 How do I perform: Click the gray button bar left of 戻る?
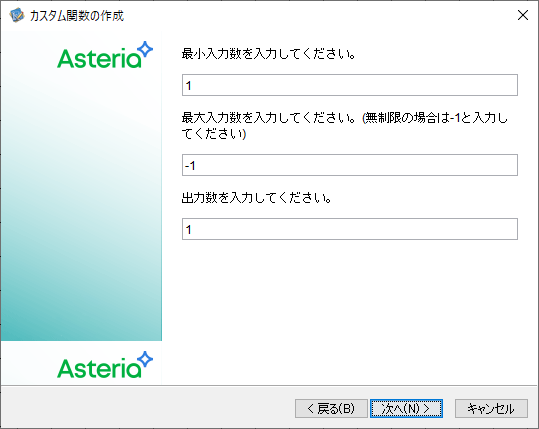pos(148,408)
